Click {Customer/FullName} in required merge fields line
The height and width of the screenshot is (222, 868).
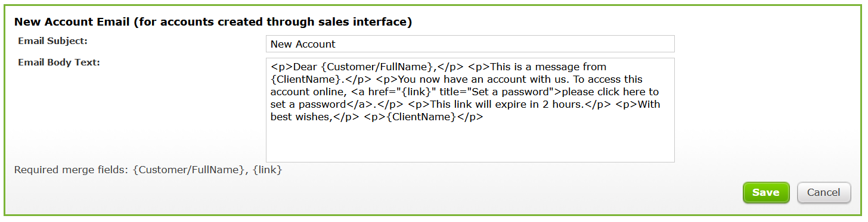click(x=188, y=170)
